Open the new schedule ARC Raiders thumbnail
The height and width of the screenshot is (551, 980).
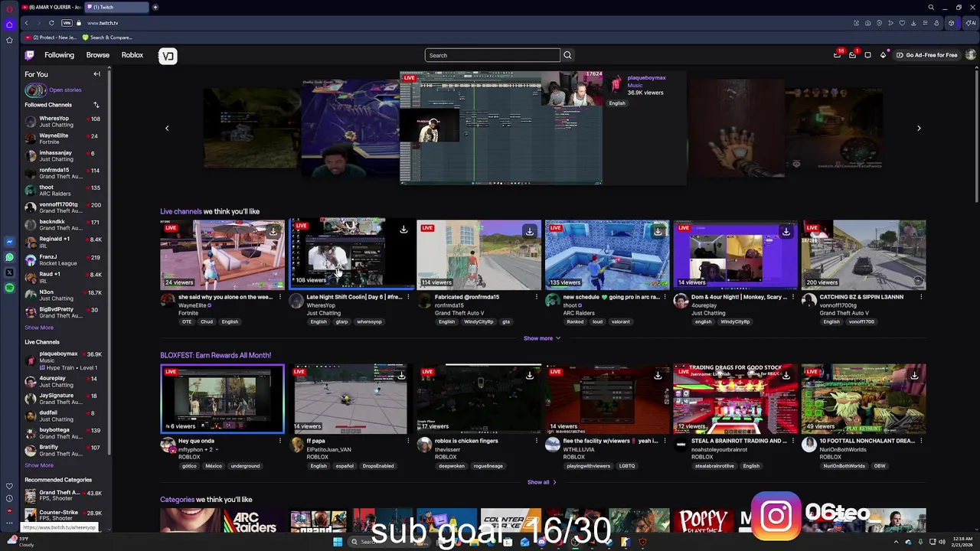click(x=607, y=255)
